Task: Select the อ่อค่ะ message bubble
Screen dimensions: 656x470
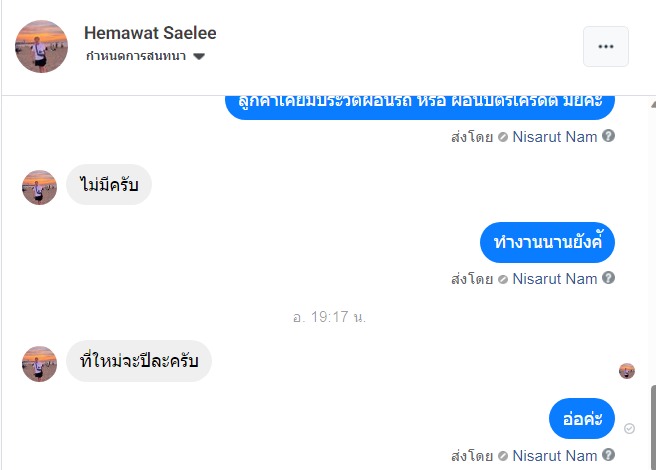Action: tap(581, 419)
